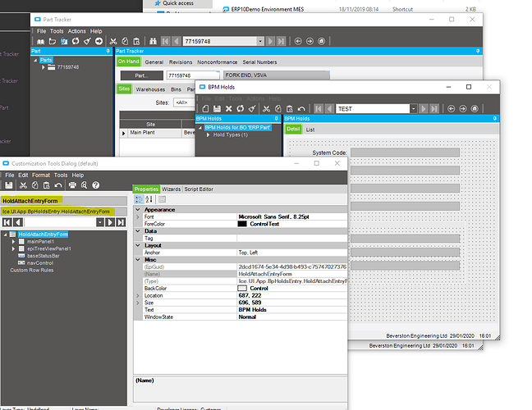The image size is (532, 410).
Task: Open Actions menu in Part Tracker
Action: pyautogui.click(x=76, y=31)
